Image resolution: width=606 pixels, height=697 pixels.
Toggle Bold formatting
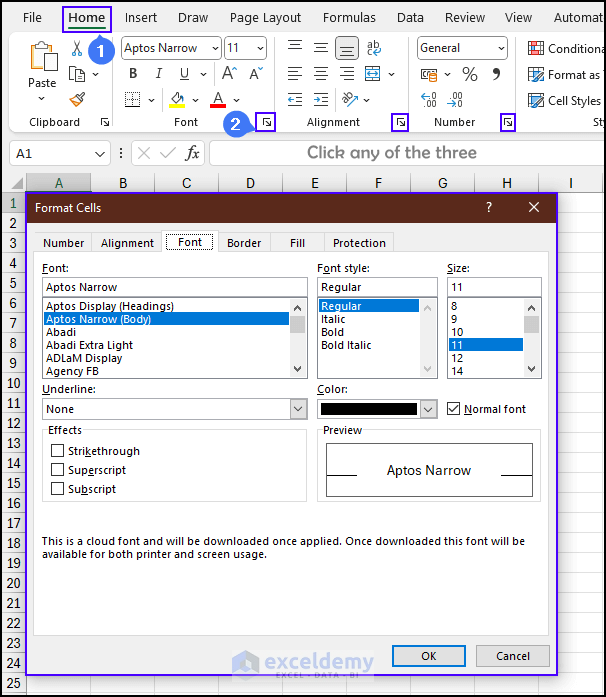tap(133, 73)
